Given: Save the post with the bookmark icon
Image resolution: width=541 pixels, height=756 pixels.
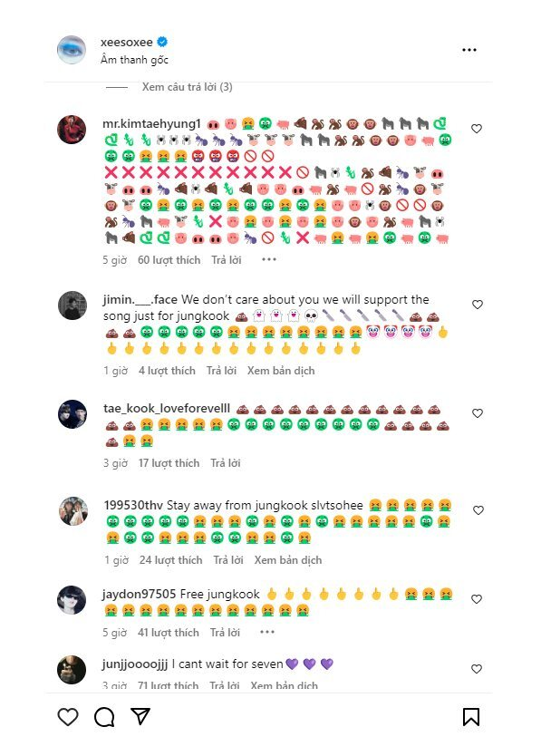Looking at the screenshot, I should [471, 717].
